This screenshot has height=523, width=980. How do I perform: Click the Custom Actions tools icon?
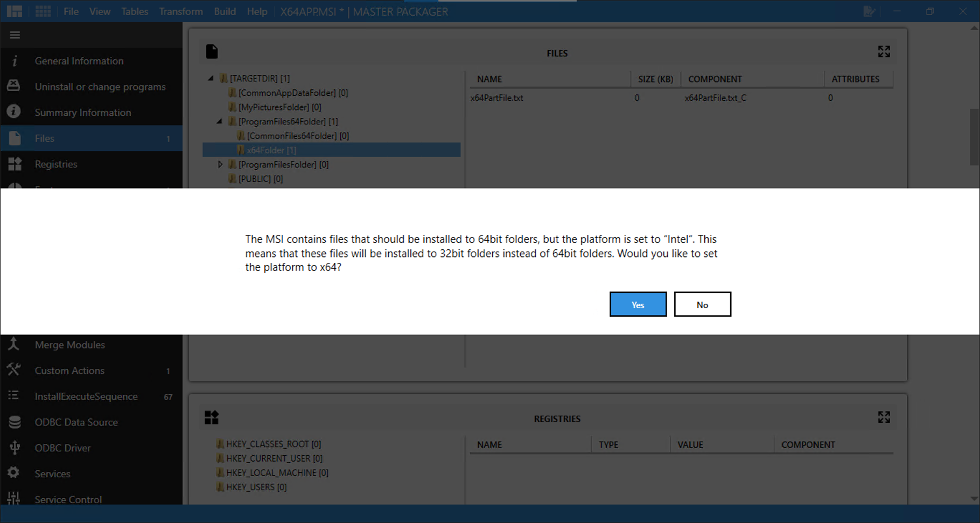point(13,369)
